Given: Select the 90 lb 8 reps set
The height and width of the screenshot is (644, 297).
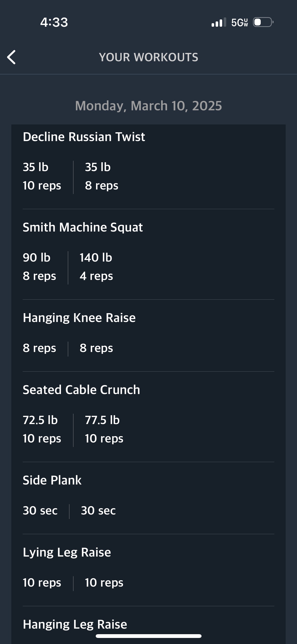Looking at the screenshot, I should point(39,267).
